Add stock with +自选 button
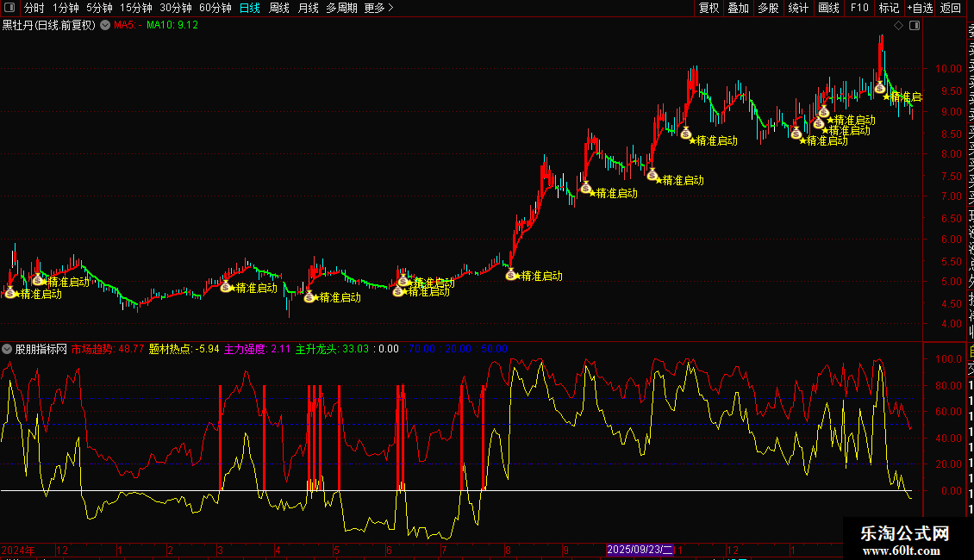974x560 pixels. [x=920, y=8]
